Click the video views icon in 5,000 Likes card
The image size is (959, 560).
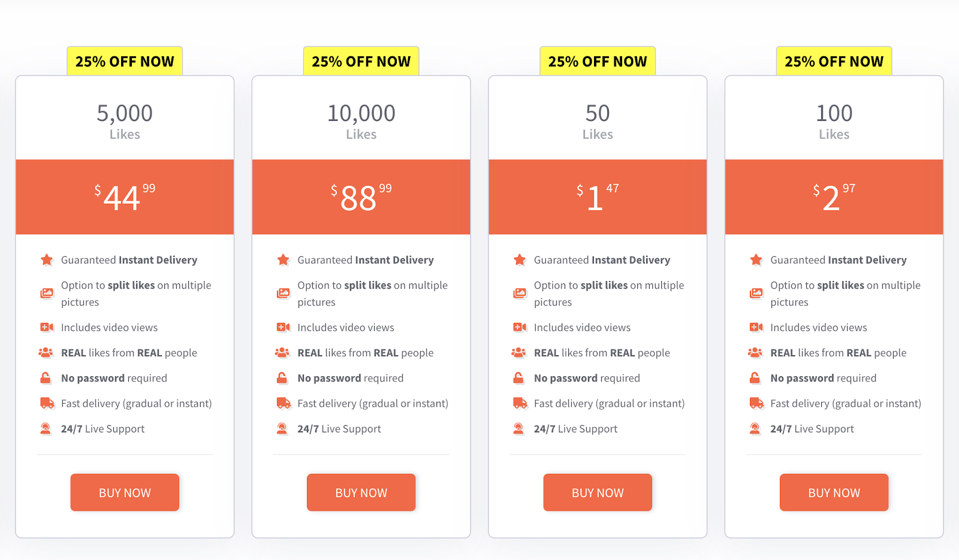tap(47, 328)
